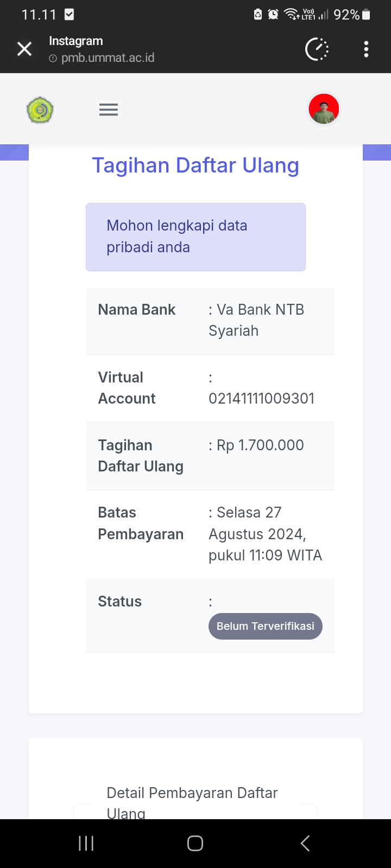Tap the Mohon lengkapi data pribadi notice

pyautogui.click(x=195, y=237)
